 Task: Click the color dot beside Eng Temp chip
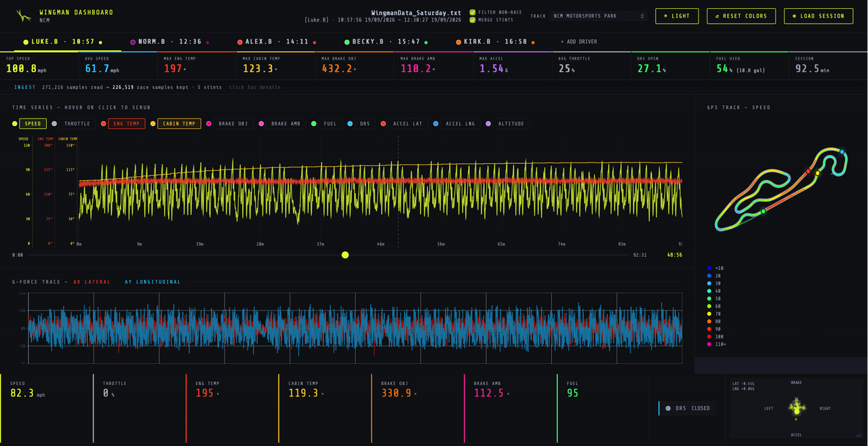pos(104,124)
